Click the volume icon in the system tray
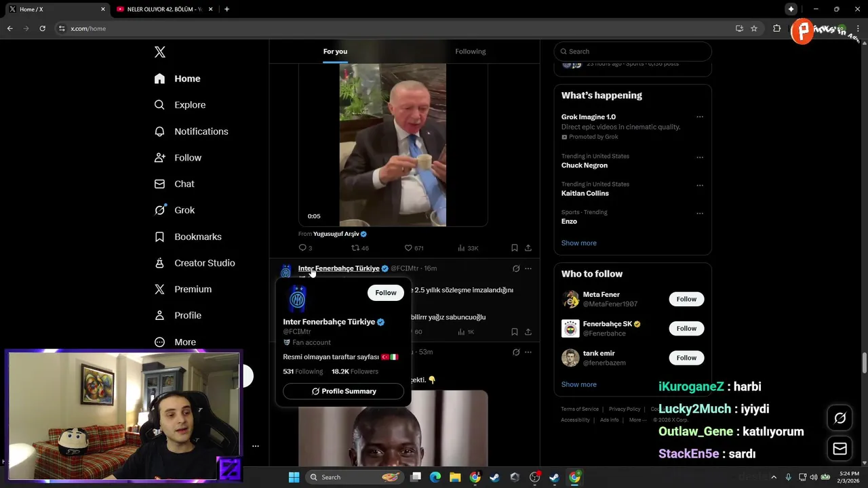 coord(814,477)
